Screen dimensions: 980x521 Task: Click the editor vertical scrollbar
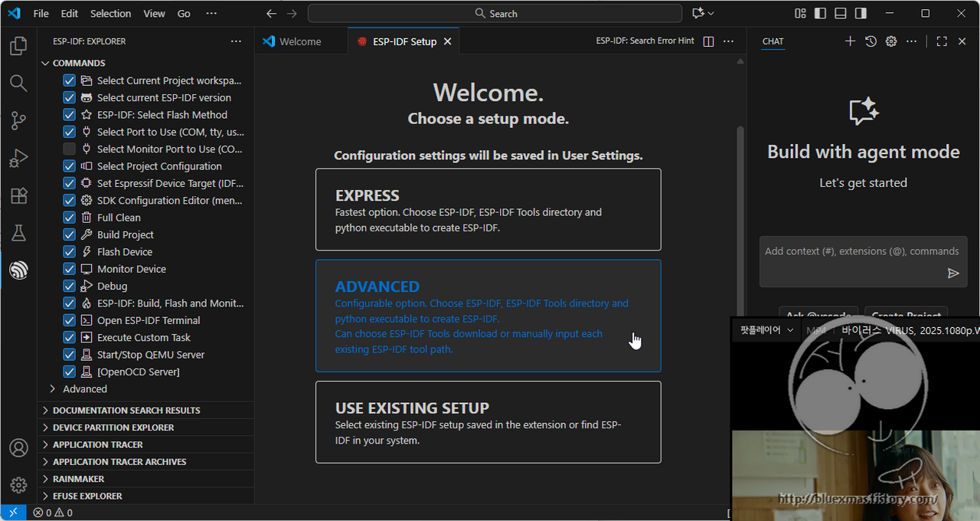click(740, 222)
